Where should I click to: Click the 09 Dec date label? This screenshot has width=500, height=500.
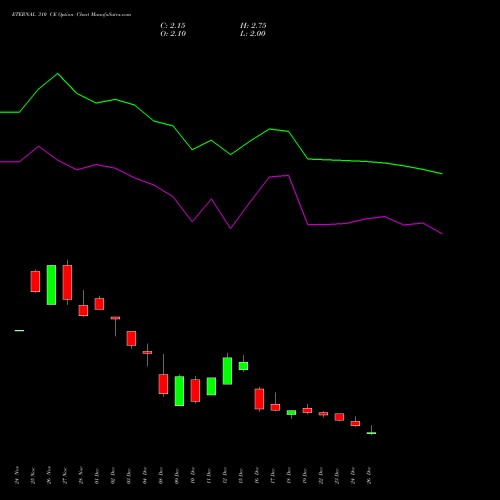177,476
